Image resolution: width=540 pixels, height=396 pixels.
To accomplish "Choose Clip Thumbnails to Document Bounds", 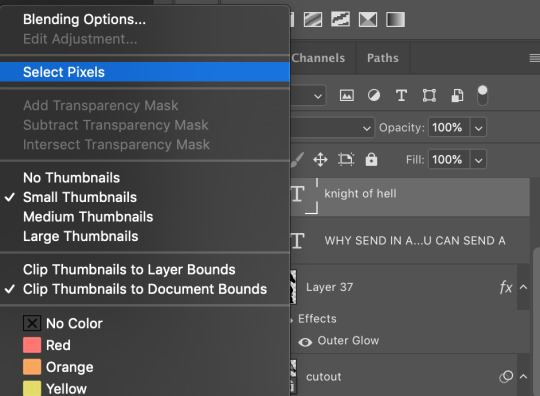I will tap(145, 289).
